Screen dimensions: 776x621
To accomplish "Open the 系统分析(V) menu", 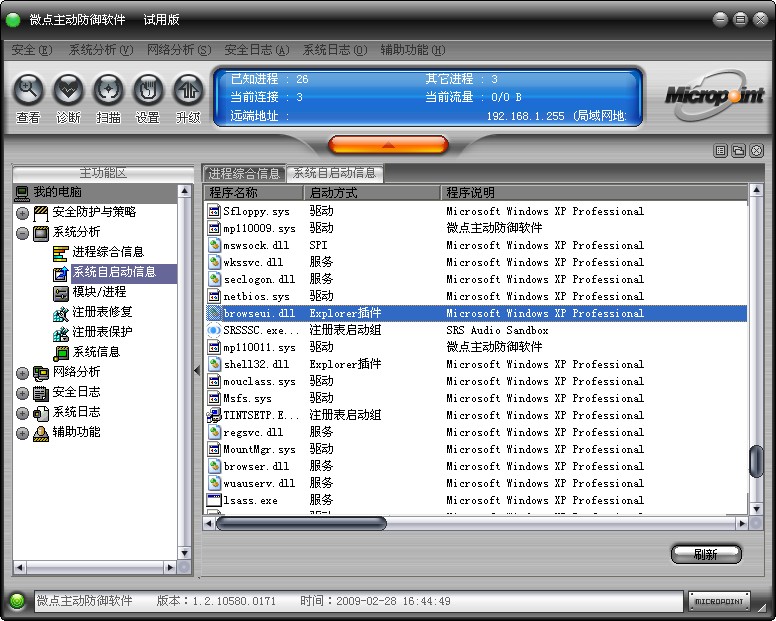I will click(x=101, y=50).
